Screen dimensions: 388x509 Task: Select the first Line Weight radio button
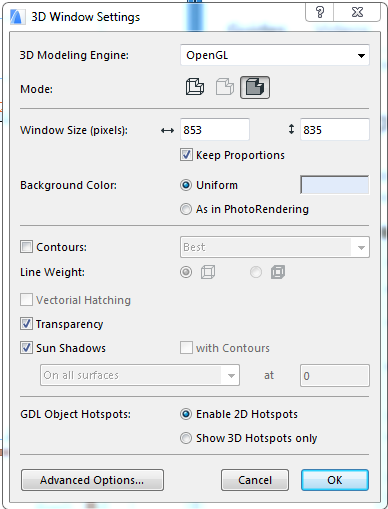point(186,272)
